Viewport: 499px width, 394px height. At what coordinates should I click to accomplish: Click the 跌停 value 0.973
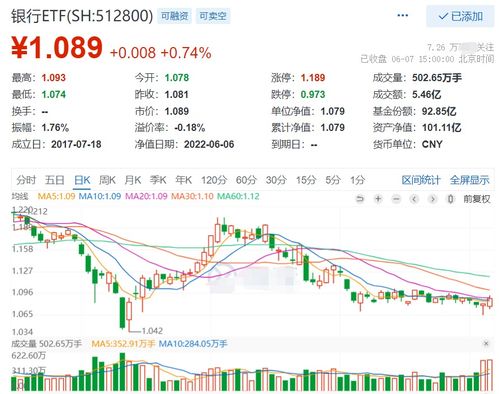(313, 94)
